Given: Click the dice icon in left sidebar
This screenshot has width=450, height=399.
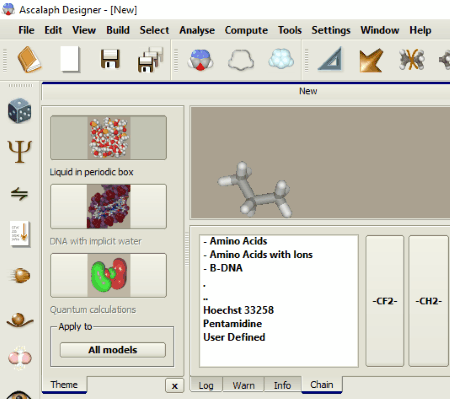Looking at the screenshot, I should click(20, 110).
